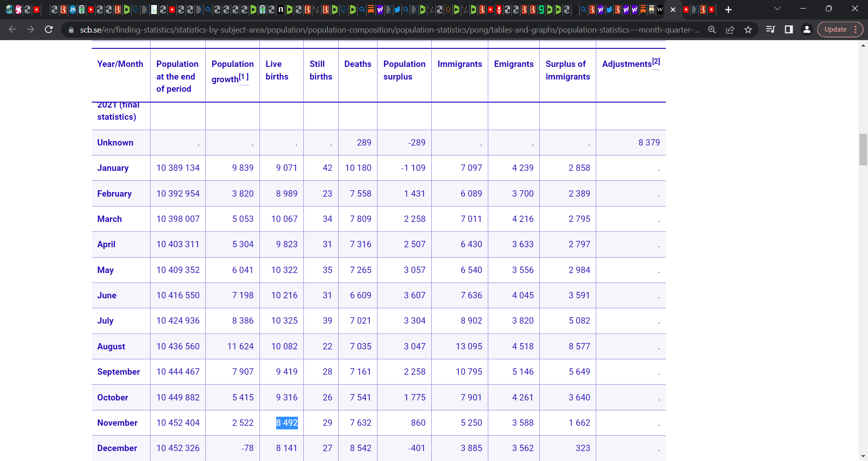Screen dimensions: 868x461
Task: Click the browser Back arrow
Action: 12,29
